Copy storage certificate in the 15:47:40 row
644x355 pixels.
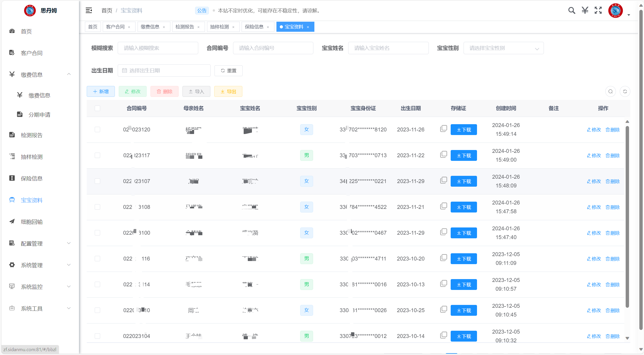coord(444,232)
